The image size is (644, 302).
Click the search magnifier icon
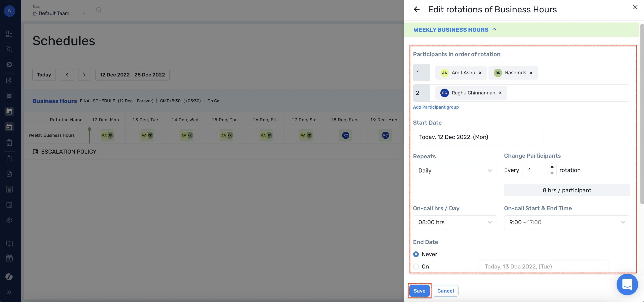99,10
